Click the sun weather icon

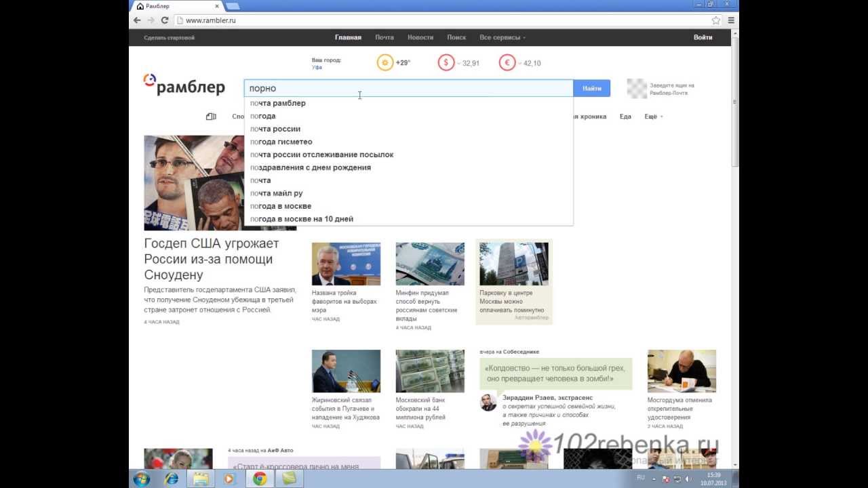click(385, 62)
